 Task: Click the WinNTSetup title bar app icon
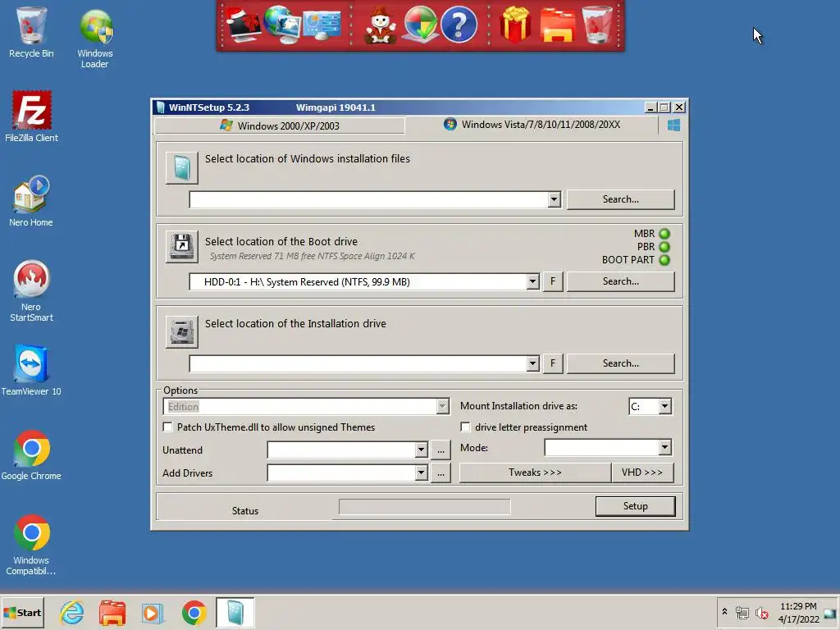click(160, 107)
